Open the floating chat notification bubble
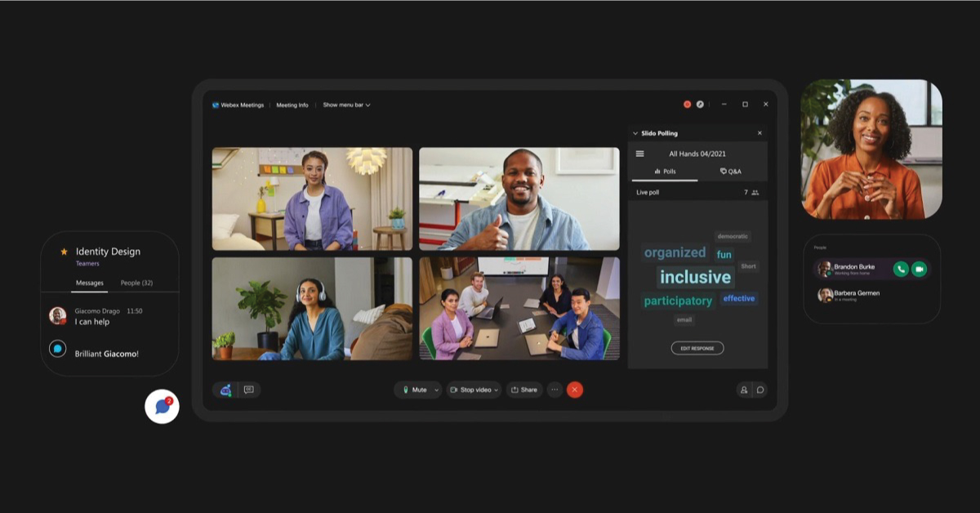Image resolution: width=980 pixels, height=513 pixels. click(x=162, y=406)
